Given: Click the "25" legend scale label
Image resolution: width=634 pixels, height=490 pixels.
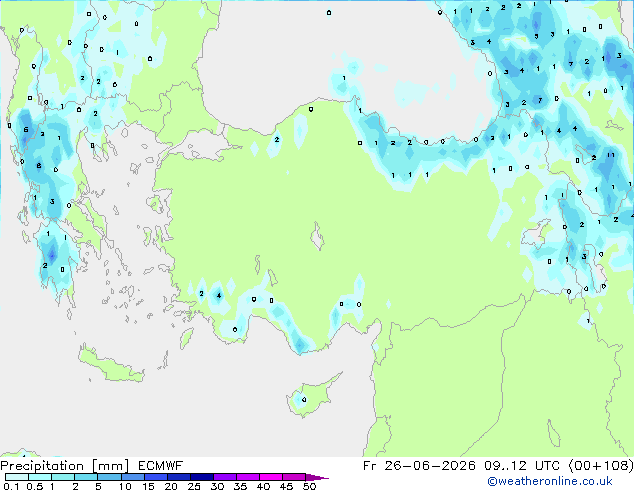Looking at the screenshot, I should (x=194, y=486).
